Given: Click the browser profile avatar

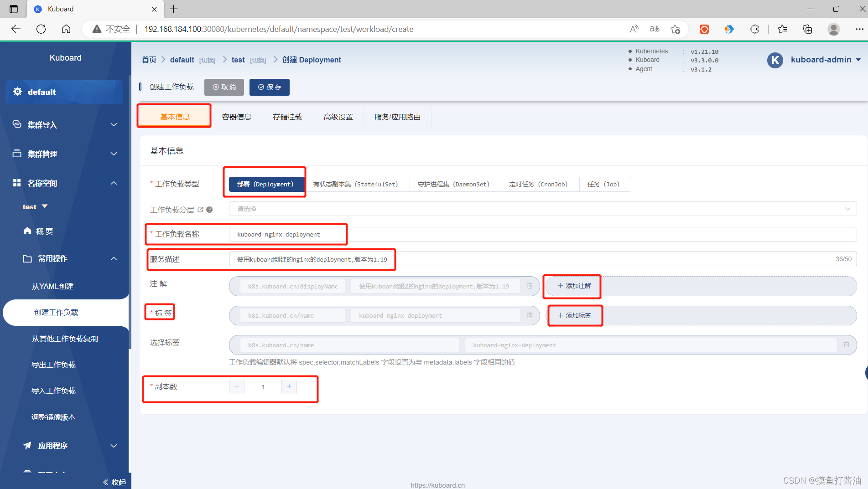Looking at the screenshot, I should (x=834, y=29).
